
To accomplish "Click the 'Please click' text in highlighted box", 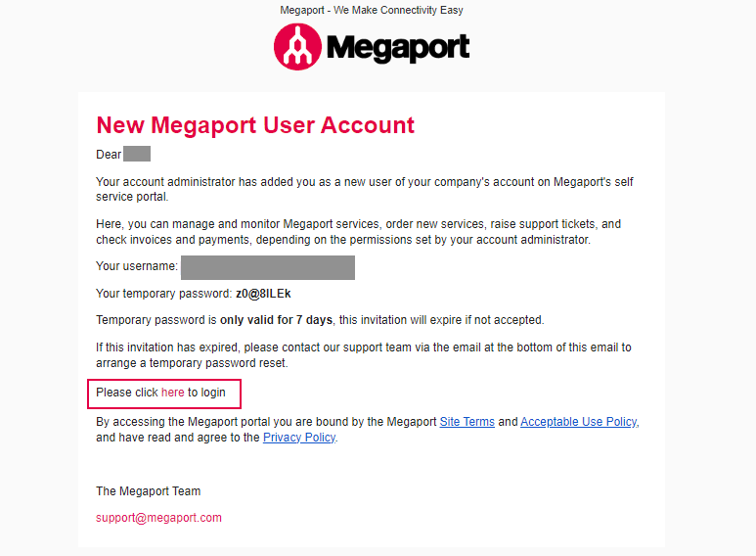I will coord(127,393).
